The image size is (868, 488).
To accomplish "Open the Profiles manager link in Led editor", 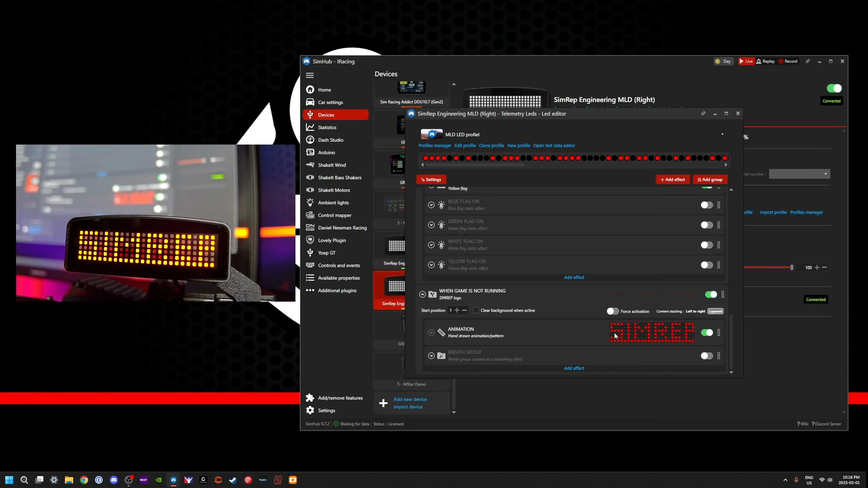I will pos(435,145).
